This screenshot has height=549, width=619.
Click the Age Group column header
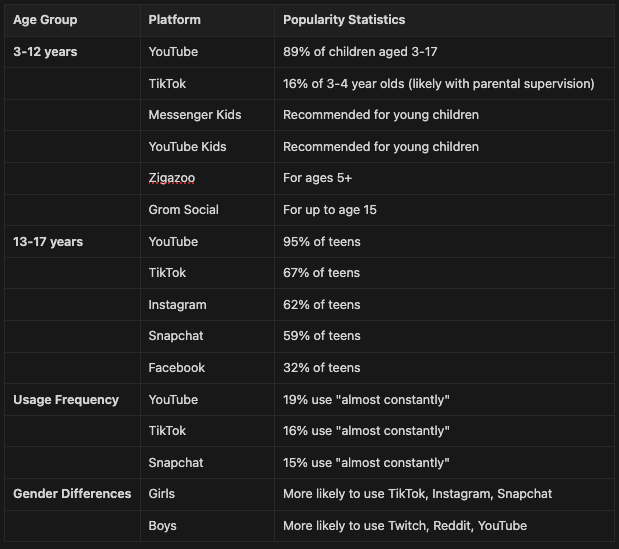point(45,20)
